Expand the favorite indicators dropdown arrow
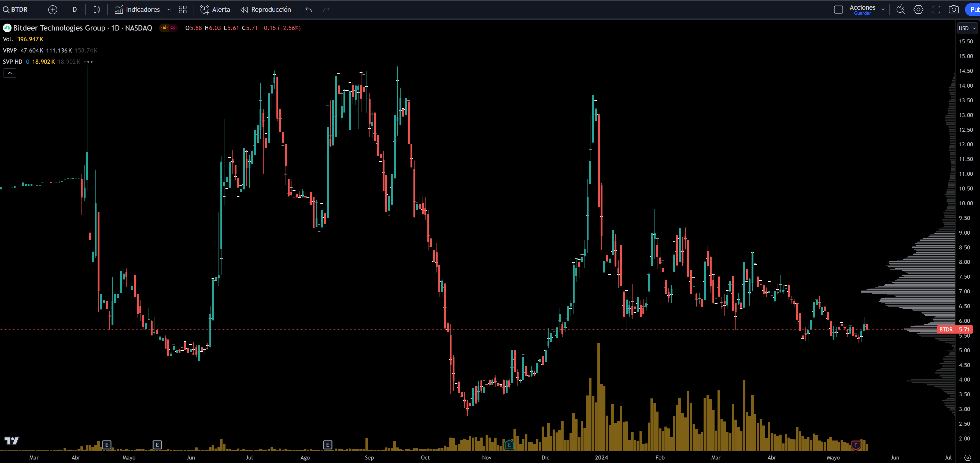Image resolution: width=980 pixels, height=463 pixels. (169, 9)
